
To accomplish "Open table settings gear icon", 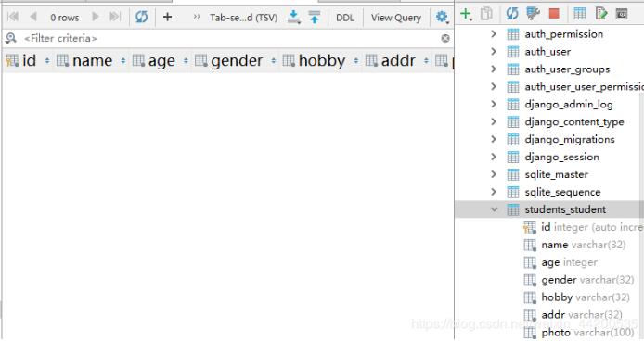I will (442, 17).
